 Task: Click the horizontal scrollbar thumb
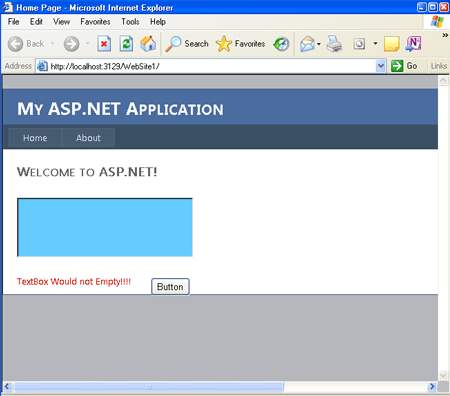(149, 387)
